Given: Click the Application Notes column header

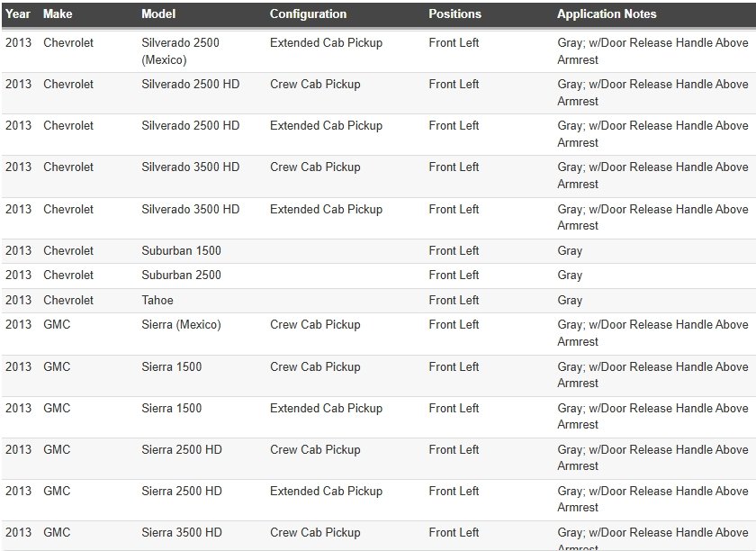Looking at the screenshot, I should [607, 14].
